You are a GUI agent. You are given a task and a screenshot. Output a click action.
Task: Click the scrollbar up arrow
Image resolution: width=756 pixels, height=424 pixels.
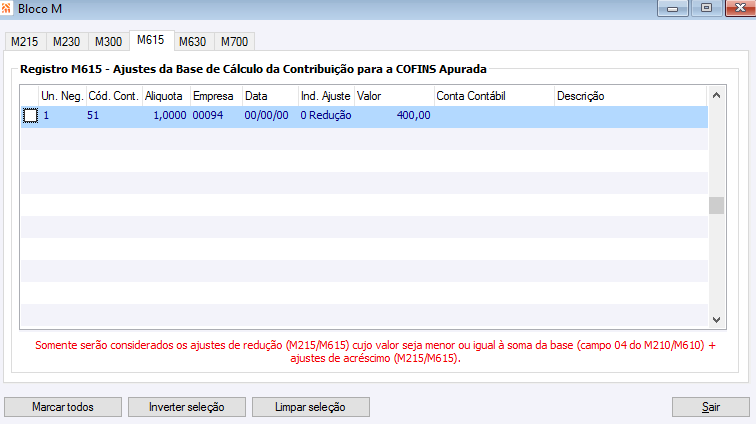(x=716, y=96)
